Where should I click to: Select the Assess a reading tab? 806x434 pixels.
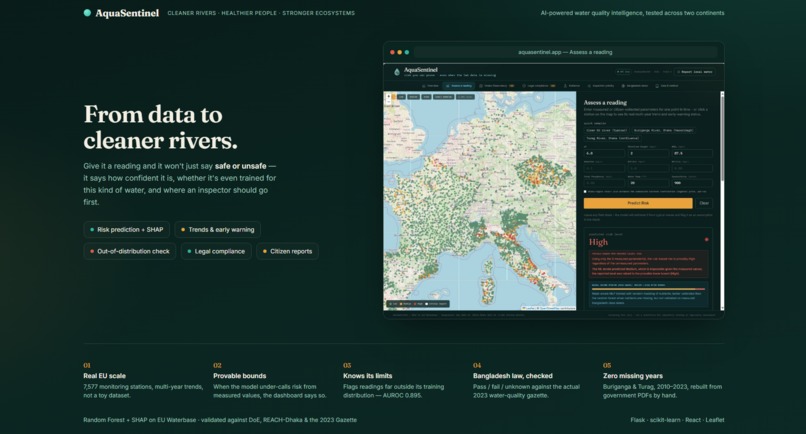[459, 86]
